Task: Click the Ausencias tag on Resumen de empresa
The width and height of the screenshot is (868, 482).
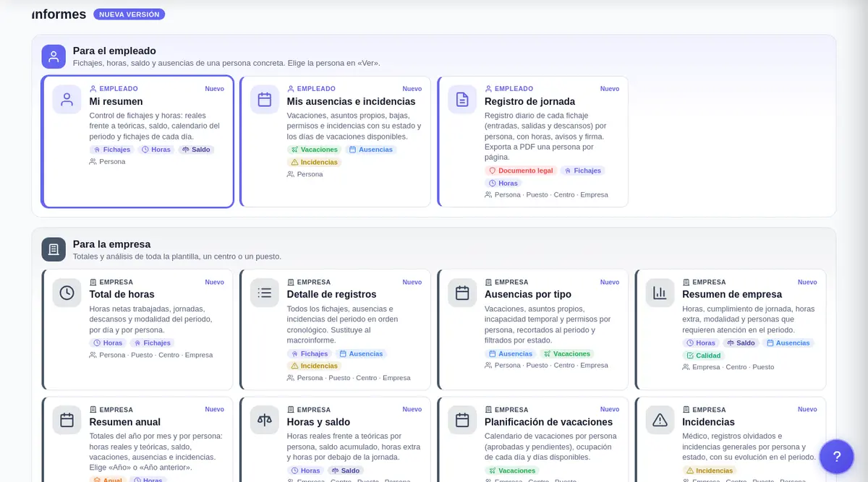Action: [x=788, y=343]
